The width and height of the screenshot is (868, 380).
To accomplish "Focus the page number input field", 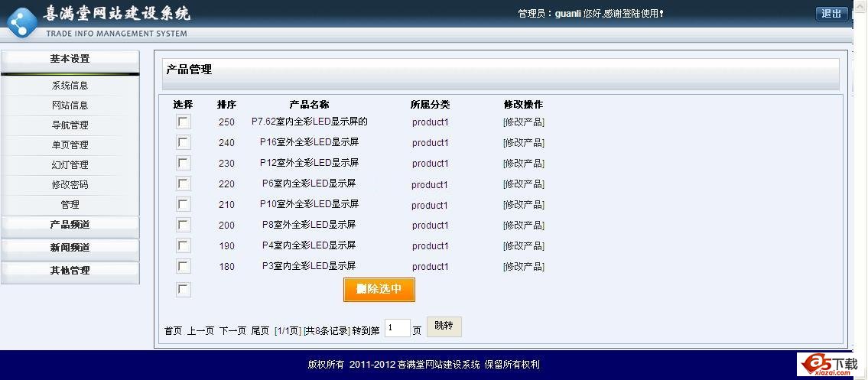I will [398, 328].
